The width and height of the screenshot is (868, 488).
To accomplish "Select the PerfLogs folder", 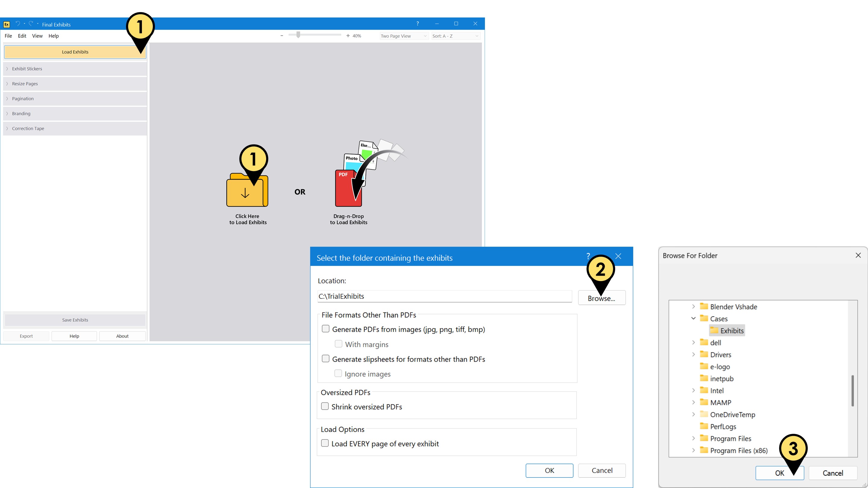I will tap(718, 426).
